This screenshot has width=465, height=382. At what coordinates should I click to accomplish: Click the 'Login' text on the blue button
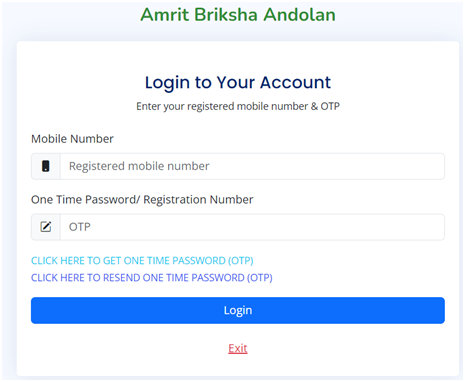coord(238,310)
